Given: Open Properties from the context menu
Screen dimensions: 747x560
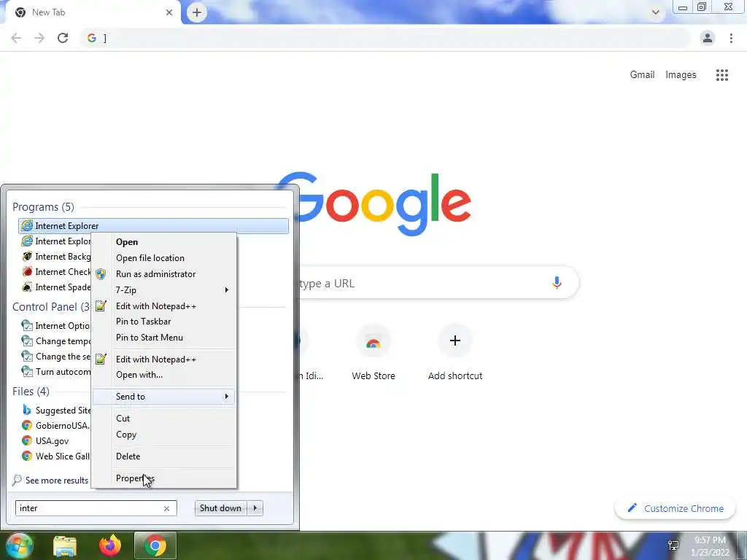Looking at the screenshot, I should pos(164,478).
